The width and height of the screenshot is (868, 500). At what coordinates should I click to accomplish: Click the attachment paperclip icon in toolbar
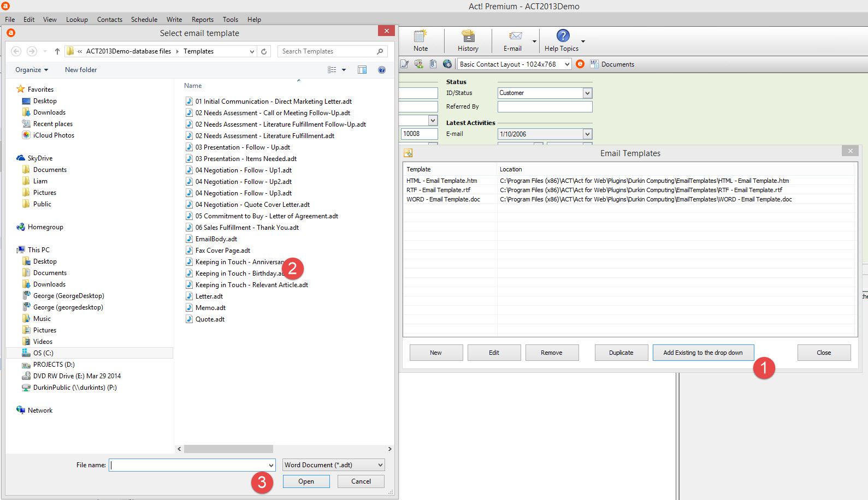click(433, 64)
